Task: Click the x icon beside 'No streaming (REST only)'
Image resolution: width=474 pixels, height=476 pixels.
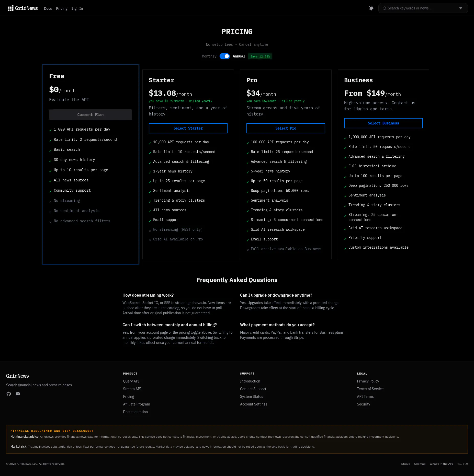Action: (x=150, y=230)
